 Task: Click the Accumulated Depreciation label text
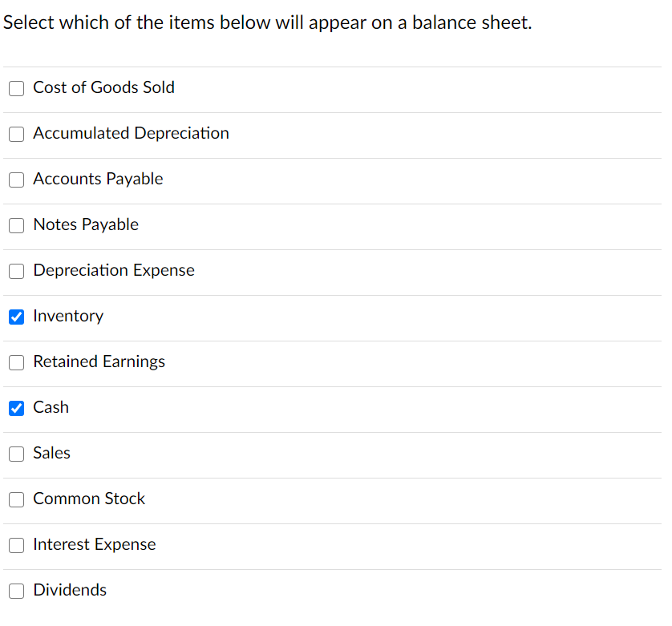[x=131, y=133]
